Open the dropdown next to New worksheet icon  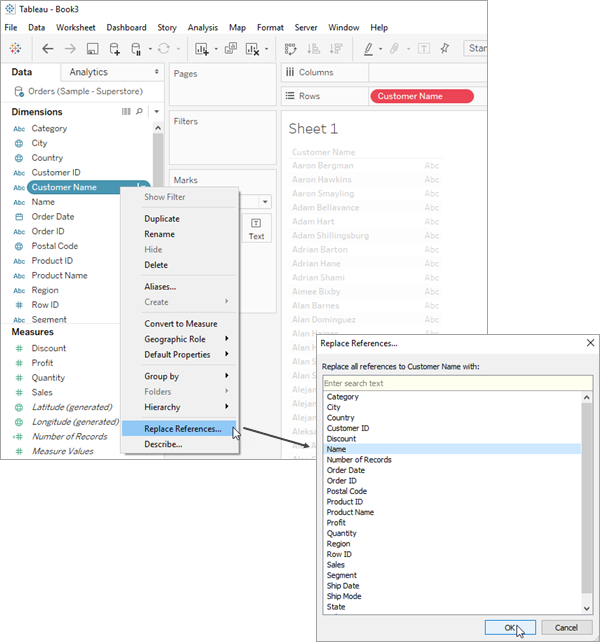tap(216, 49)
